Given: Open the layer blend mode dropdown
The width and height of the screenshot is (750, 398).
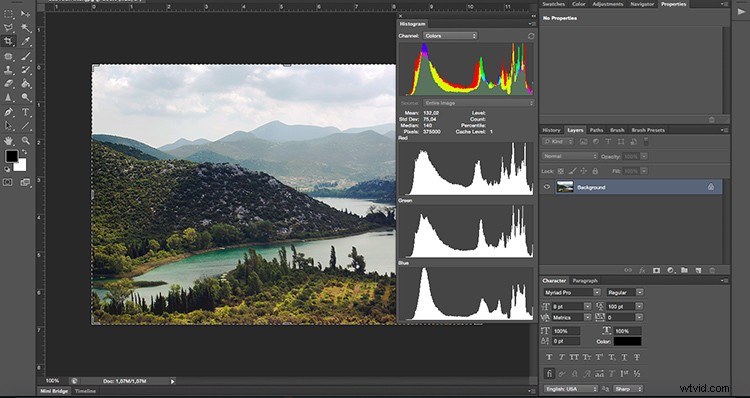Looking at the screenshot, I should (x=570, y=156).
